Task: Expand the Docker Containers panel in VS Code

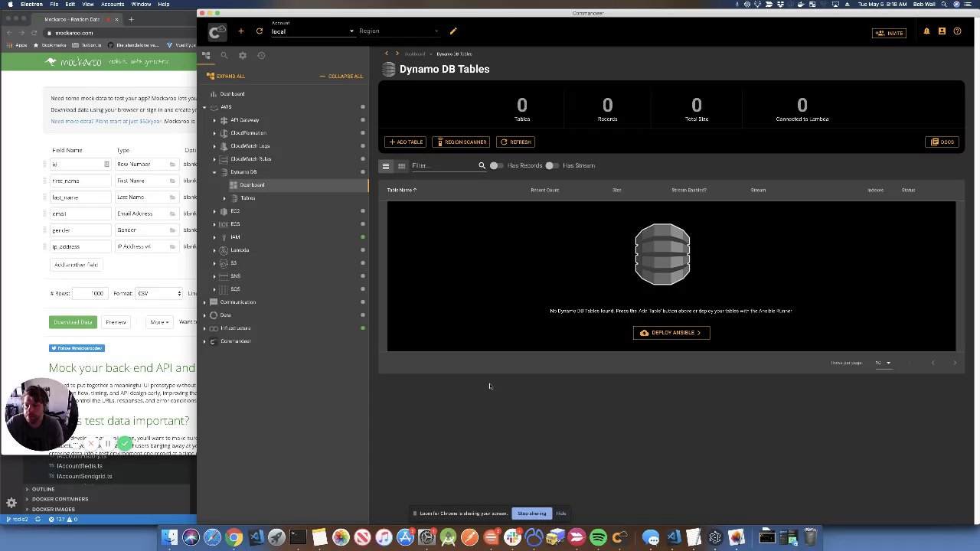Action: point(60,499)
